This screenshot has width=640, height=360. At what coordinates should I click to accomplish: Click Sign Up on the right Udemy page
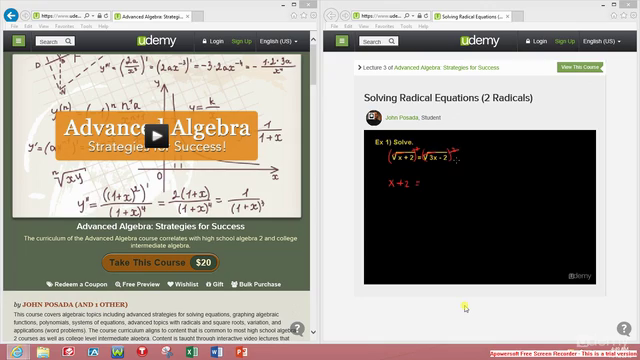[x=565, y=41]
